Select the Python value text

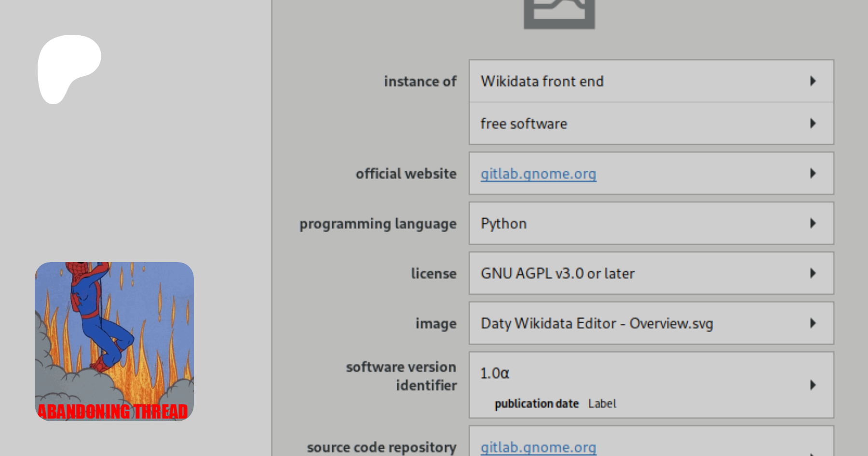tap(503, 224)
